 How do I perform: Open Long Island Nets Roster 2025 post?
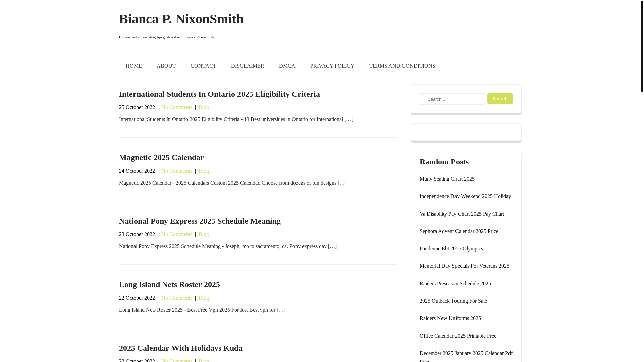coord(169,284)
